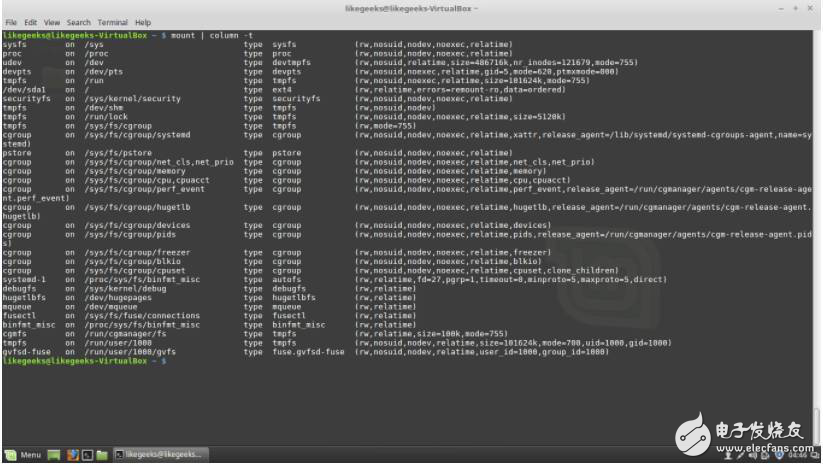Select the likegeeks terminal taskbar window button
This screenshot has height=465, width=823.
pos(161,455)
